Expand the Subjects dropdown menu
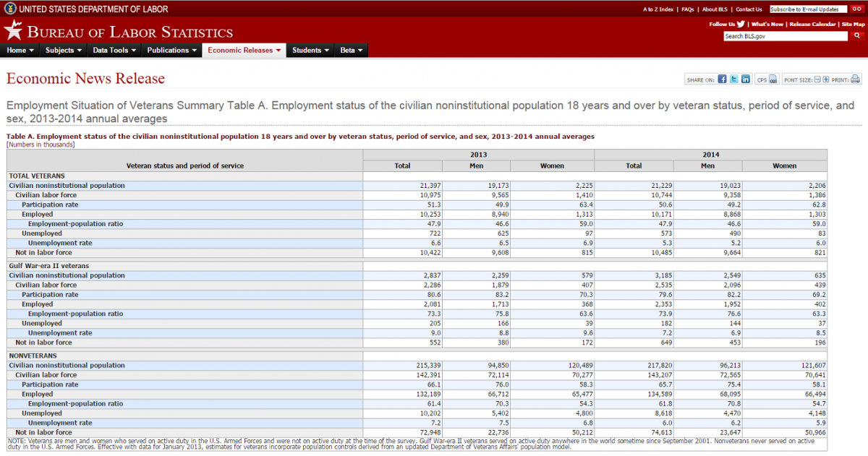868x456 pixels. [x=64, y=51]
